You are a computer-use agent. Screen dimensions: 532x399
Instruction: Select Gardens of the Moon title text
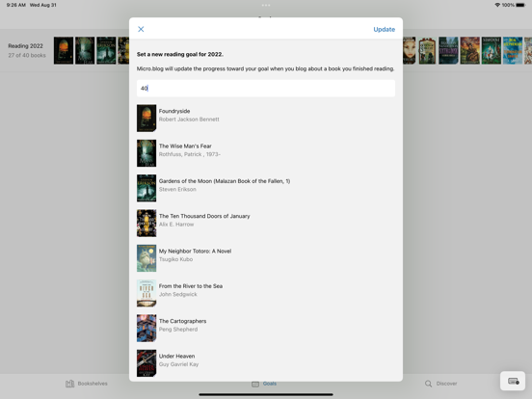point(225,181)
